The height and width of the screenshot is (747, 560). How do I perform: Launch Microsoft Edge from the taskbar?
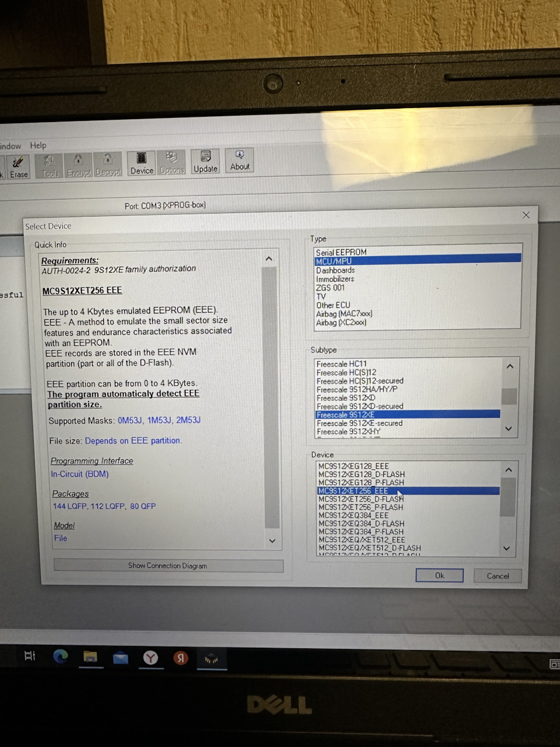click(x=61, y=657)
